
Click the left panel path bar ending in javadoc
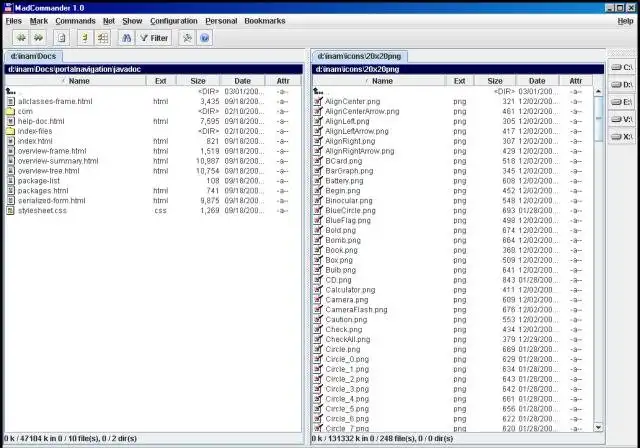153,69
